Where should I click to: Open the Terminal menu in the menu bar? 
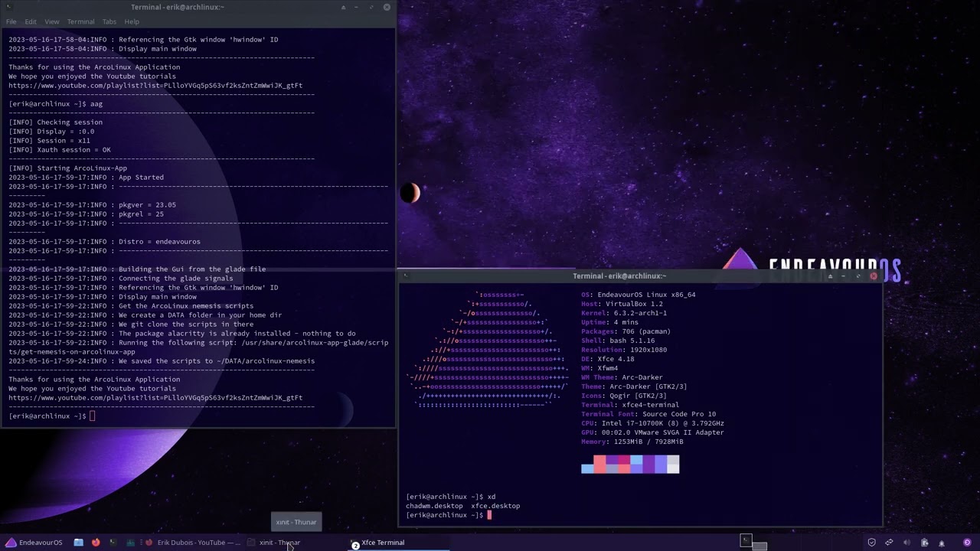(x=81, y=21)
